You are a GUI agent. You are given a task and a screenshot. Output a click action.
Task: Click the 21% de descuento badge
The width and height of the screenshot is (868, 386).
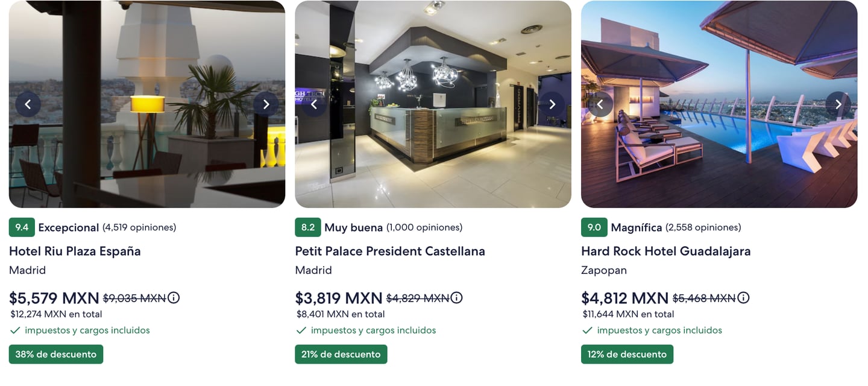341,354
